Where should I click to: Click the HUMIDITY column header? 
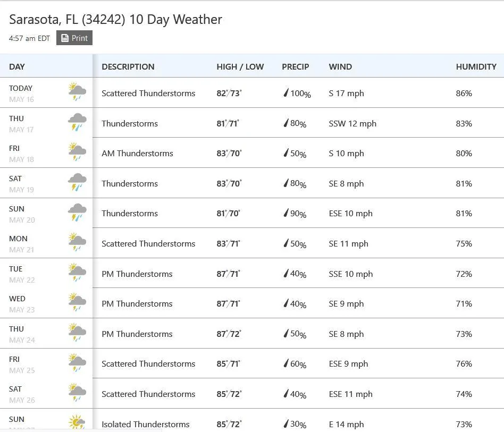(x=476, y=67)
